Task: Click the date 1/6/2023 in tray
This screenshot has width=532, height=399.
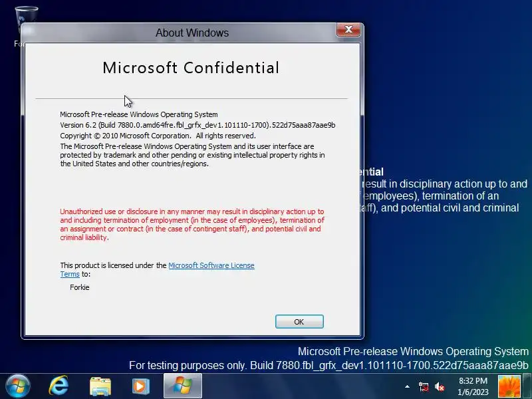Action: tap(473, 392)
